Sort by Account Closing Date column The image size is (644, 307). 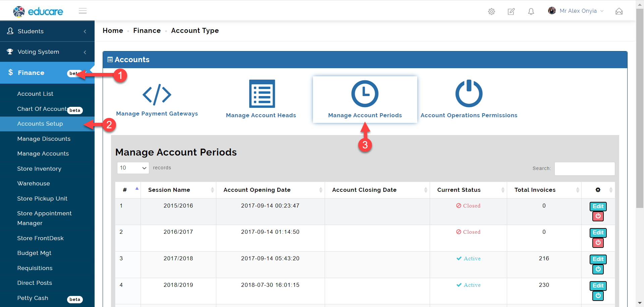click(x=377, y=190)
